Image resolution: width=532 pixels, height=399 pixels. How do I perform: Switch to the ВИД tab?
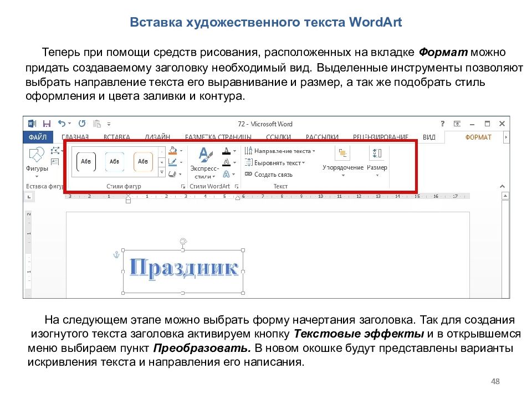[429, 137]
